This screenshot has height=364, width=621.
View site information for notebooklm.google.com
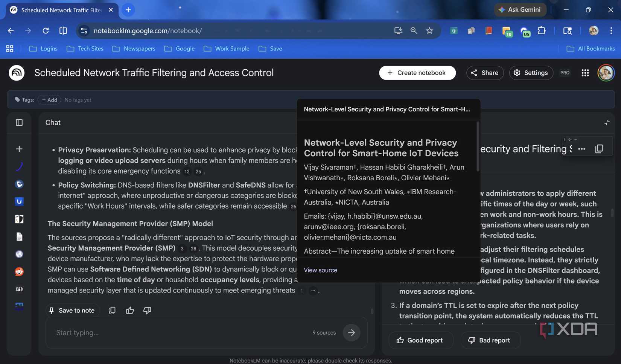point(84,30)
